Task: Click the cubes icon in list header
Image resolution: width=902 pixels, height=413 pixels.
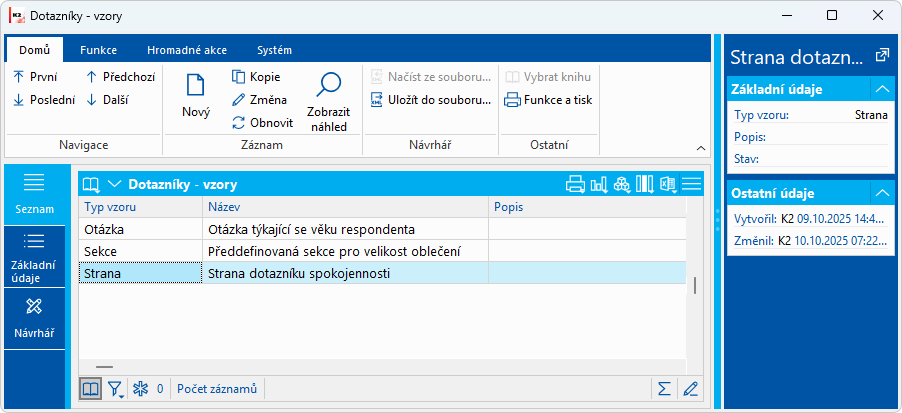Action: tap(622, 184)
